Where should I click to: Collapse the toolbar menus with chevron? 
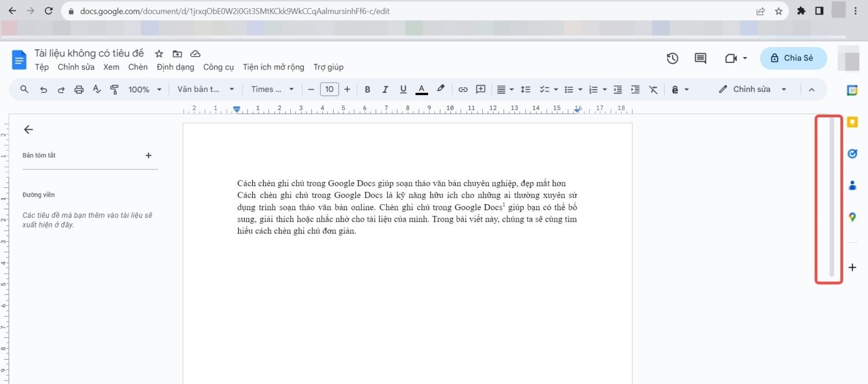coord(812,90)
